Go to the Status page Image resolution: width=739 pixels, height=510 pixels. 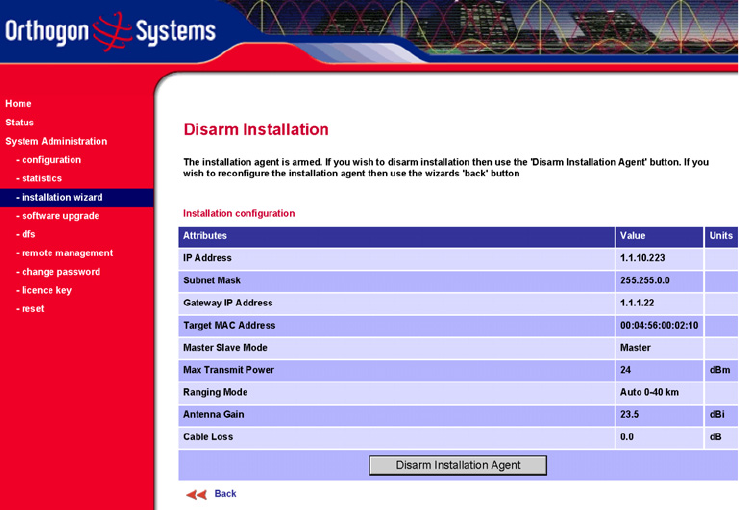[x=19, y=123]
